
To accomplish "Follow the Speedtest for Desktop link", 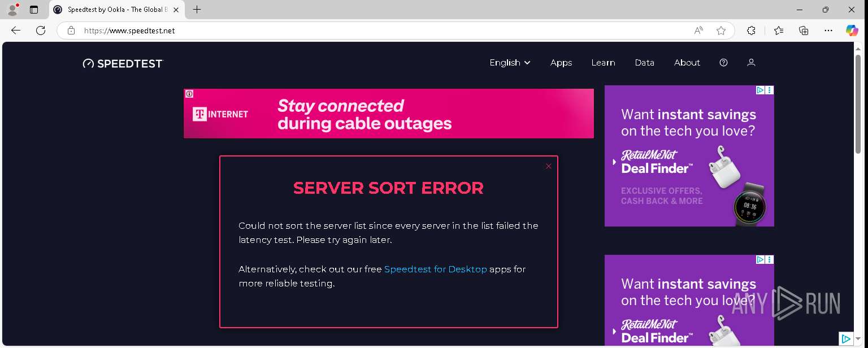I will [435, 269].
